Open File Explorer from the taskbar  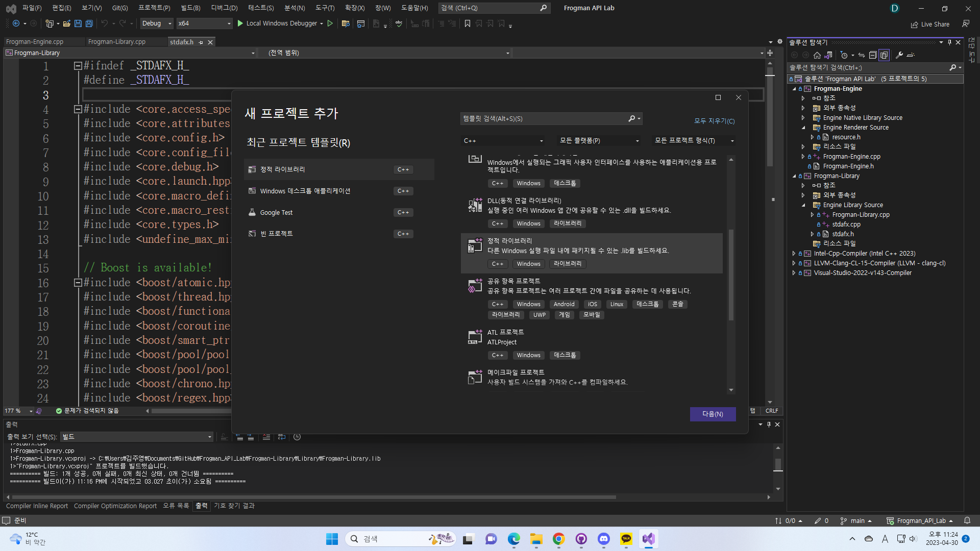[536, 539]
